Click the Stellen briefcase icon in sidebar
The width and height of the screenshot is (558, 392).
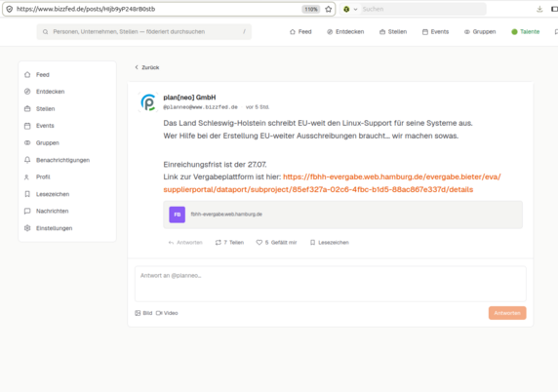[x=27, y=108]
